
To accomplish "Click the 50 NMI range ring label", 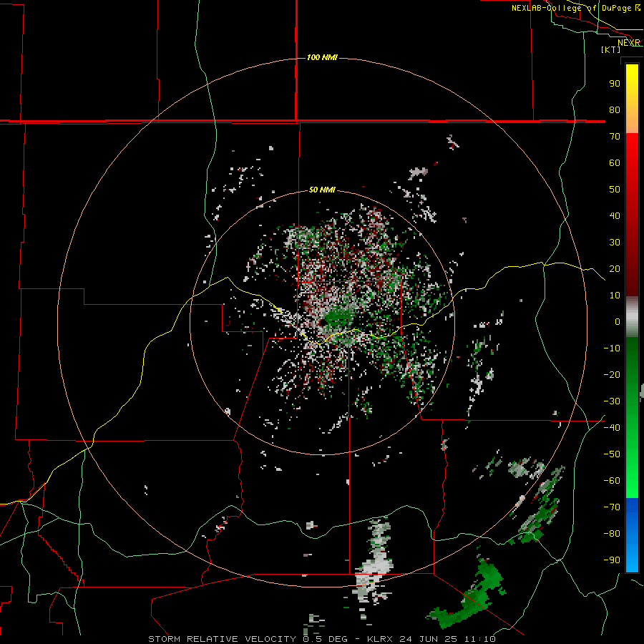I will coord(322,190).
